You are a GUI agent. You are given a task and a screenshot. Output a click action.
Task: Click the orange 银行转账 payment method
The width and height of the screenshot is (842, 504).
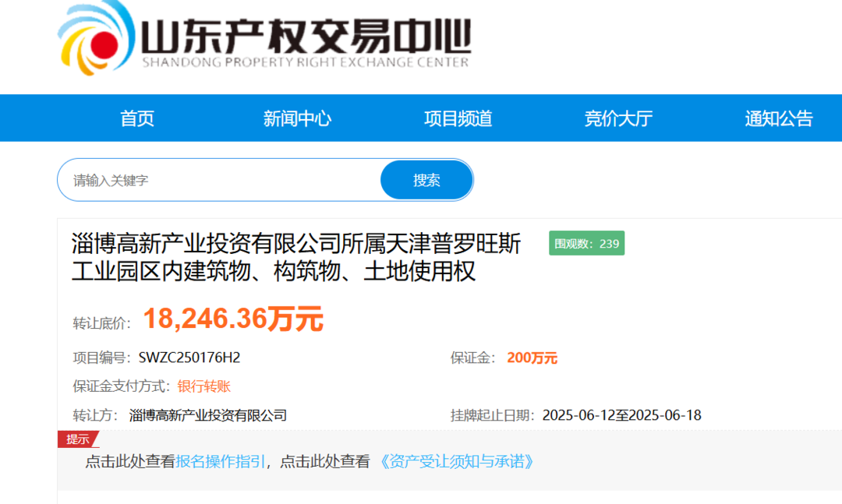click(203, 386)
